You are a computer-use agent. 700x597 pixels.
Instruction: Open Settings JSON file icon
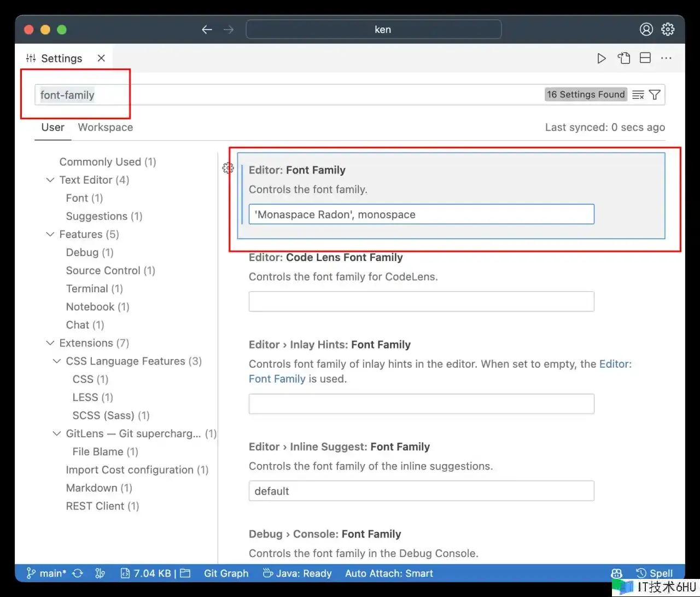click(624, 59)
